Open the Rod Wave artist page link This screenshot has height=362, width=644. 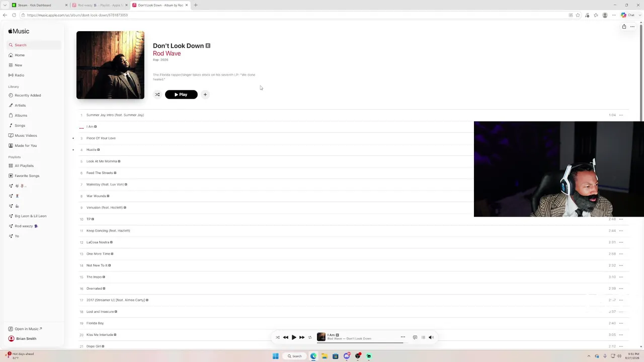167,53
